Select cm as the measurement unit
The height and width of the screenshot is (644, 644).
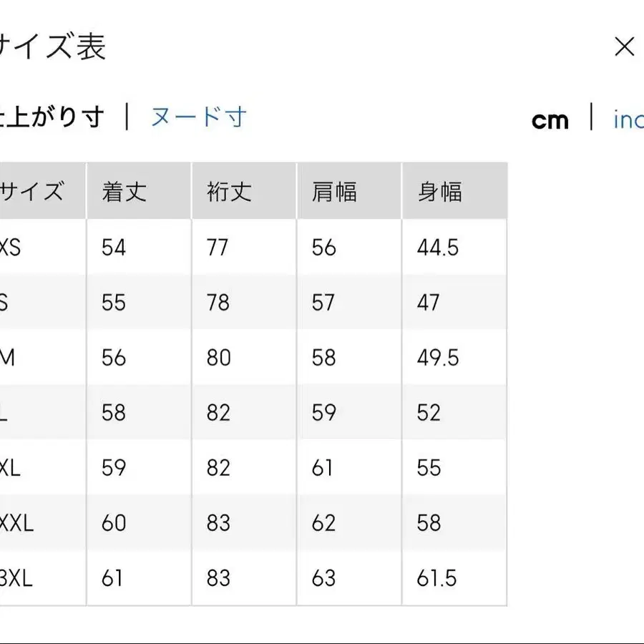point(551,120)
